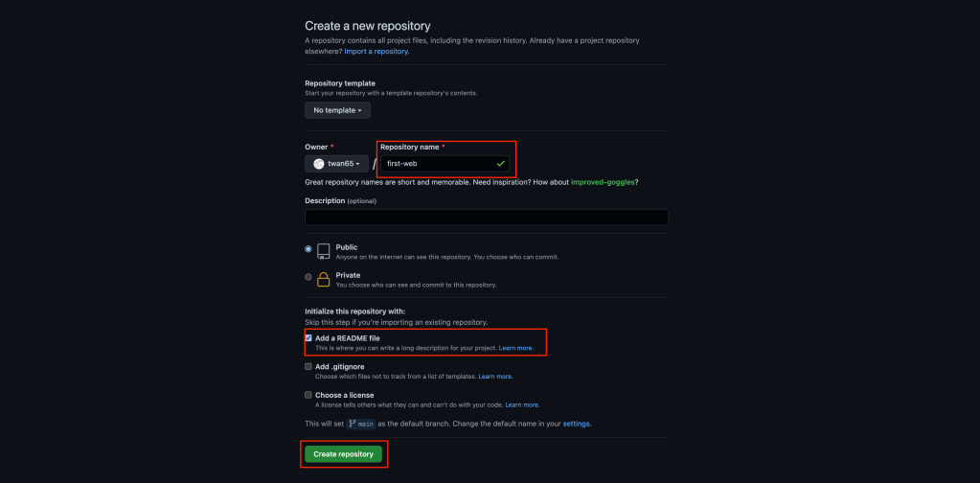Focus the Repository name input field

437,164
